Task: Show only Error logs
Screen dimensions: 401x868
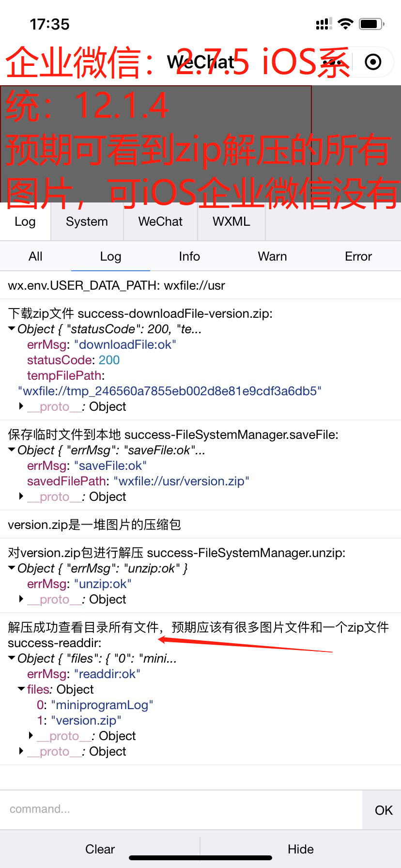Action: point(358,256)
